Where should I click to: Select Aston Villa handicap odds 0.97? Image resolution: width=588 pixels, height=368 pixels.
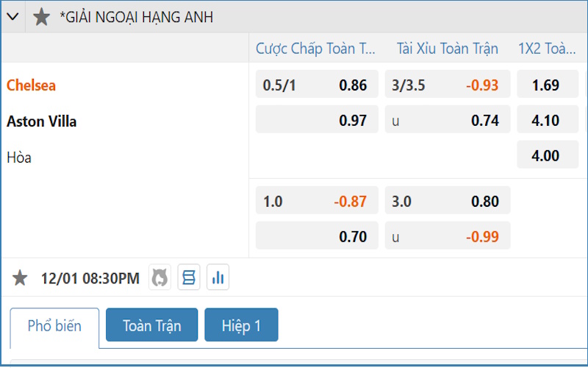[317, 120]
